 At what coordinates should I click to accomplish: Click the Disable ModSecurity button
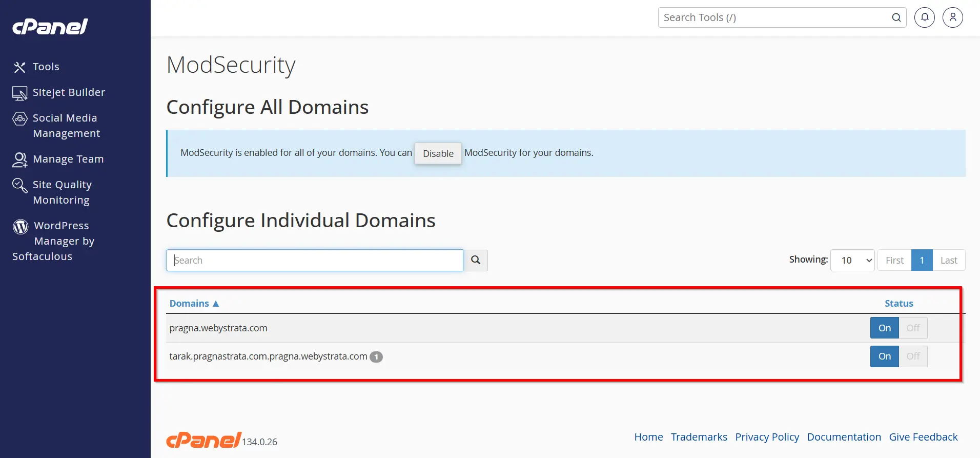pyautogui.click(x=438, y=153)
